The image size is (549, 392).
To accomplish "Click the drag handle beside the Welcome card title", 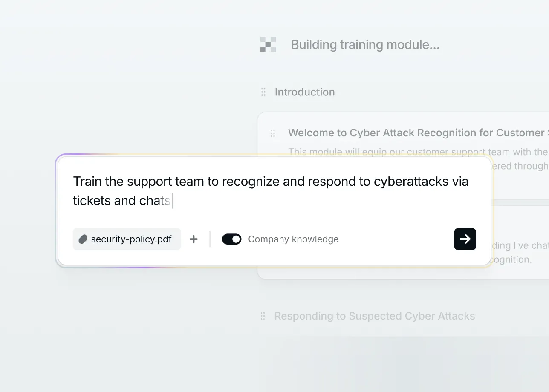I will [273, 133].
